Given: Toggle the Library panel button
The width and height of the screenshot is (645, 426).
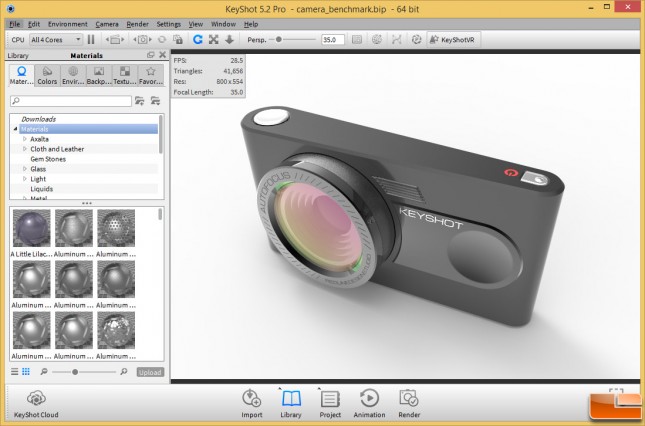Looking at the screenshot, I should 291,404.
